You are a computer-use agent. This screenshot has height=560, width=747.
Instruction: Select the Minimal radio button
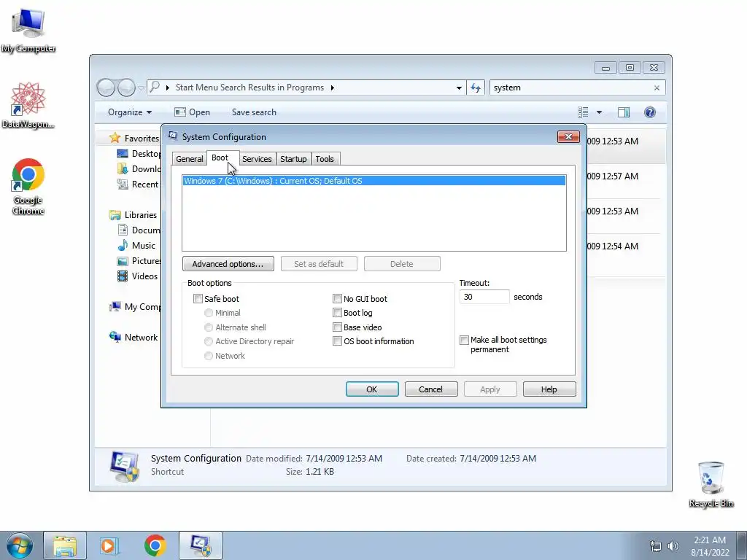[x=208, y=313]
